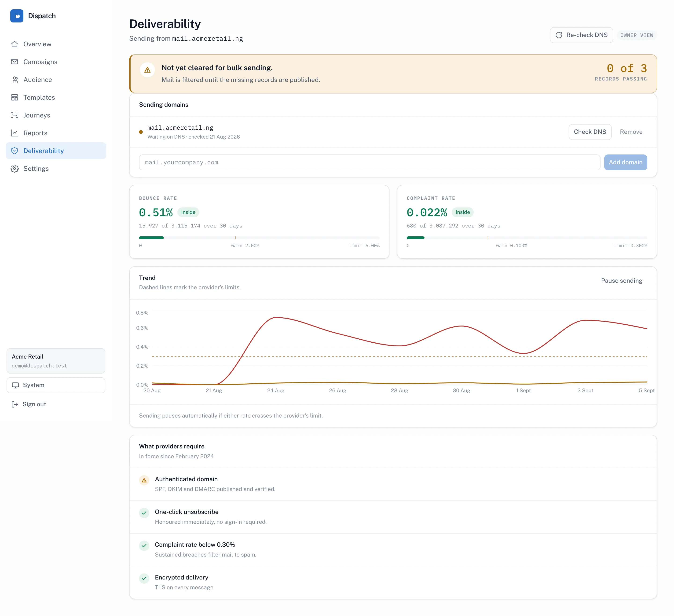This screenshot has height=616, width=674.
Task: Click the Reports chart icon
Action: [14, 133]
